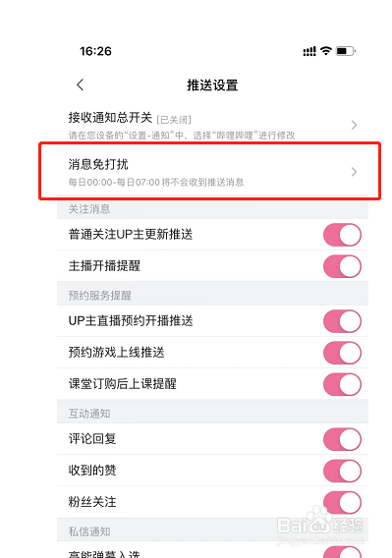The height and width of the screenshot is (558, 392).
Task: Open the 接收通知总开关 row
Action: (x=212, y=126)
